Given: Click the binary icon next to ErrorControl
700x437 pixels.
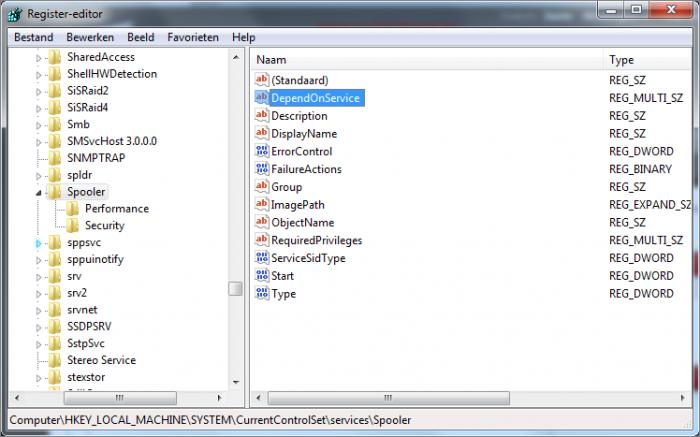Looking at the screenshot, I should click(262, 151).
